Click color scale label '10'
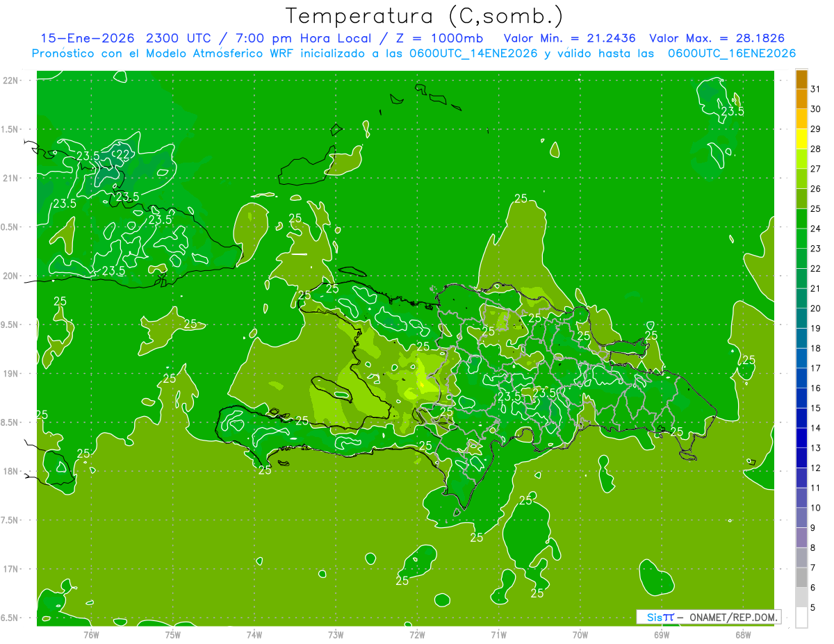The height and width of the screenshot is (644, 834). point(815,509)
